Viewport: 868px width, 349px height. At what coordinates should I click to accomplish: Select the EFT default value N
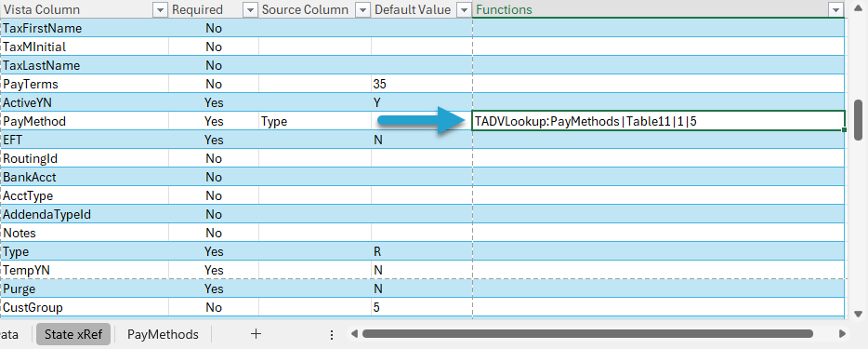tap(421, 140)
